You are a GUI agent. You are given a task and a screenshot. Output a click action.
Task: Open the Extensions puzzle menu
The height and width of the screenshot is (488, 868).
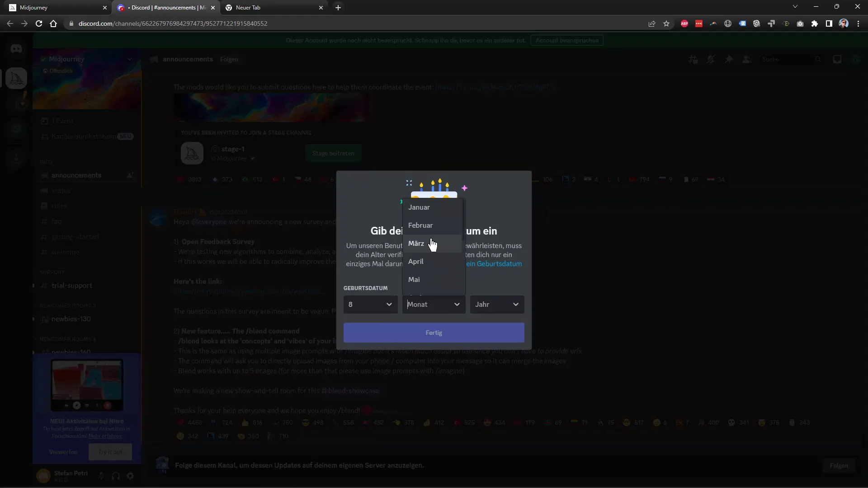[815, 23]
